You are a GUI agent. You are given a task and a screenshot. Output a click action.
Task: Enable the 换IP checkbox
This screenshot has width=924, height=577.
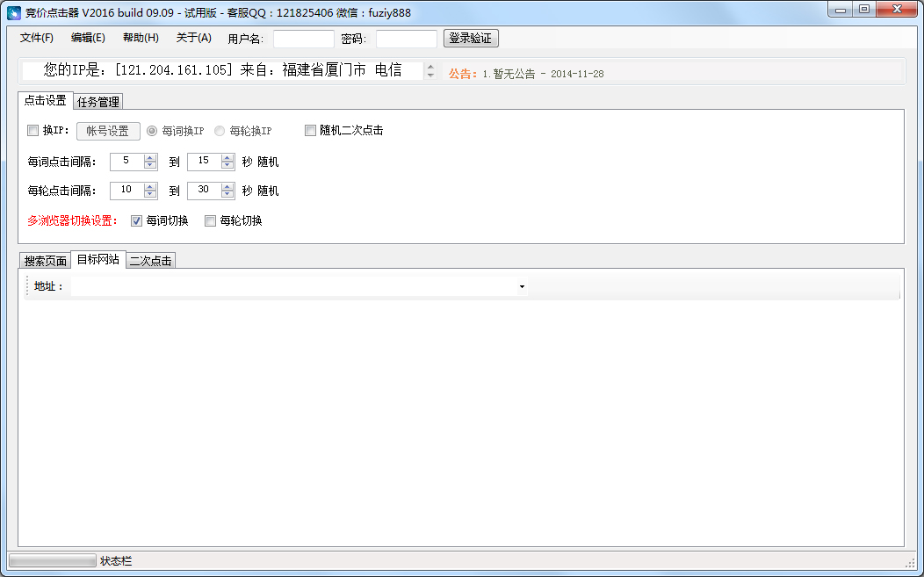coord(33,131)
